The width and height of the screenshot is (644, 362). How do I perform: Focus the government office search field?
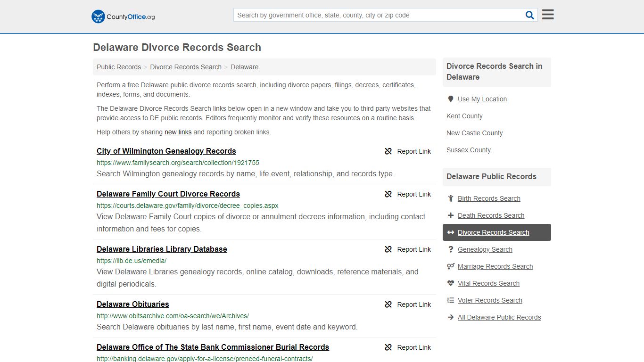(x=379, y=15)
